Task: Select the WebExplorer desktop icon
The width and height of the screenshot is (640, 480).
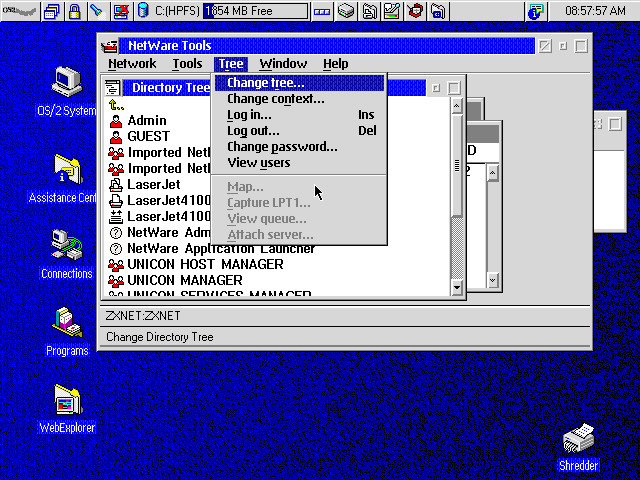Action: pyautogui.click(x=67, y=400)
